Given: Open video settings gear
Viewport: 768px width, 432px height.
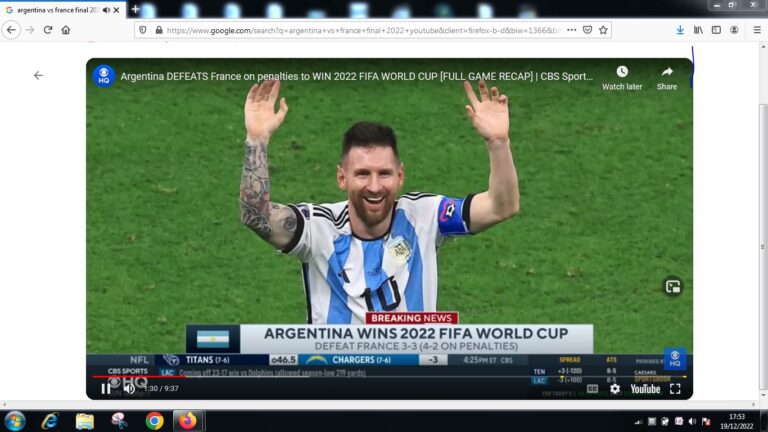Looking at the screenshot, I should tap(615, 389).
